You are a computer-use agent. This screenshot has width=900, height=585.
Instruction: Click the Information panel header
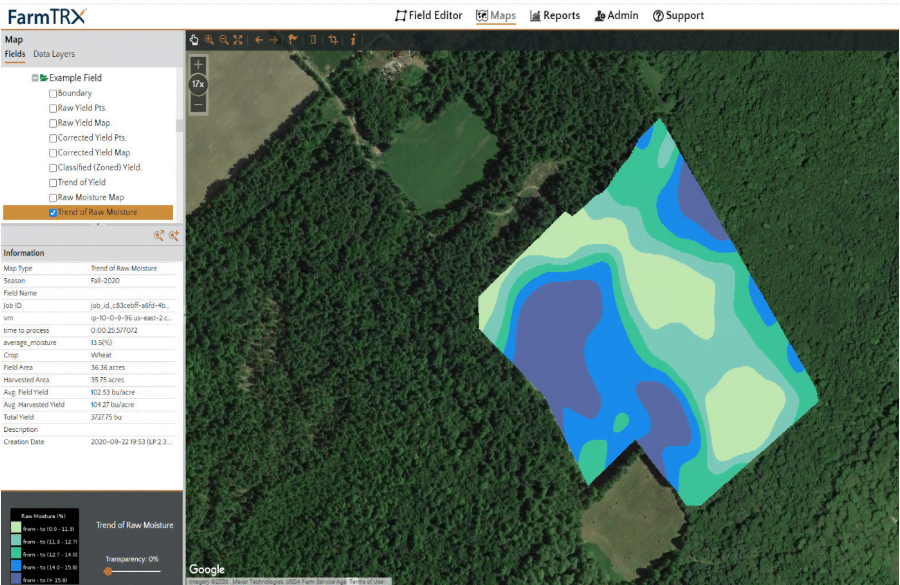click(x=92, y=253)
